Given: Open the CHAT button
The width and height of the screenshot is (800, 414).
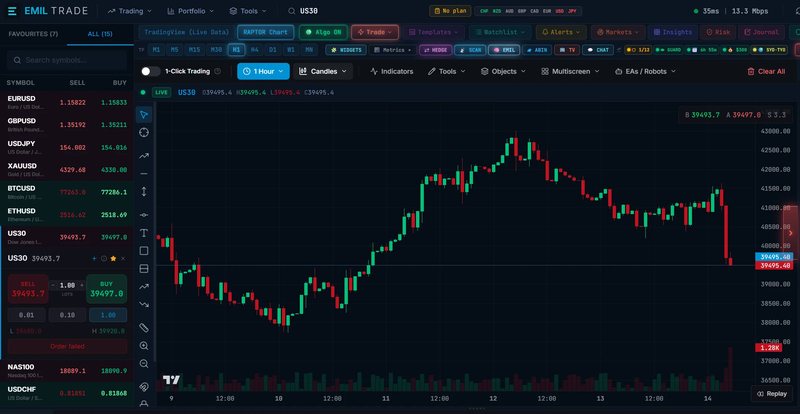Looking at the screenshot, I should [598, 50].
